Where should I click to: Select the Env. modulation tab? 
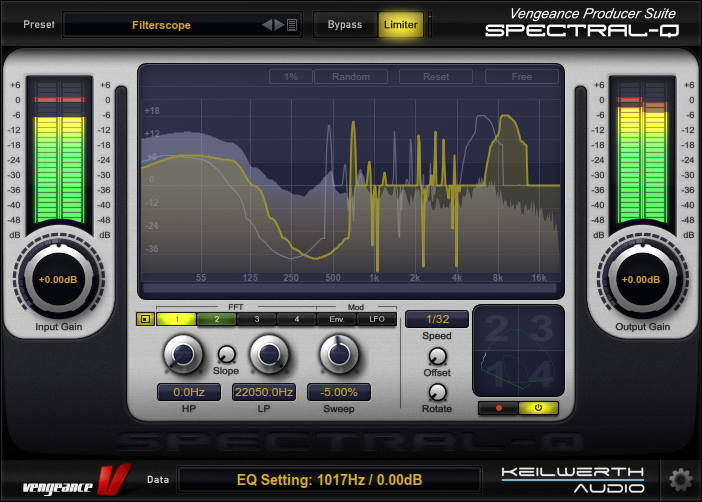(x=337, y=319)
